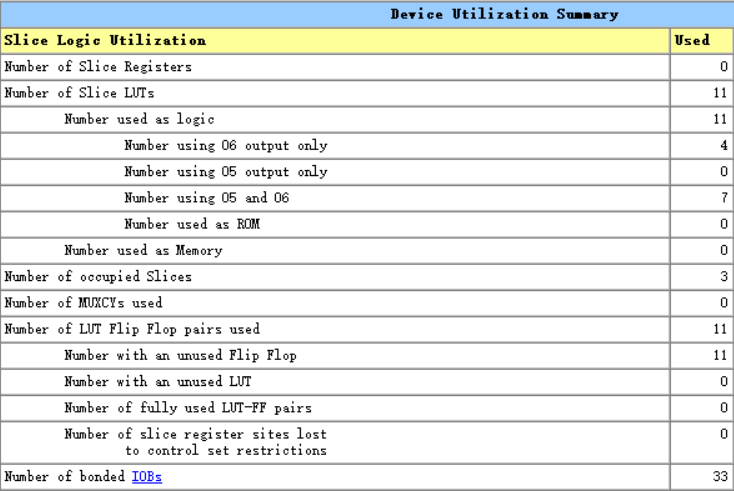Click the Device Utilization Summary header

point(504,15)
